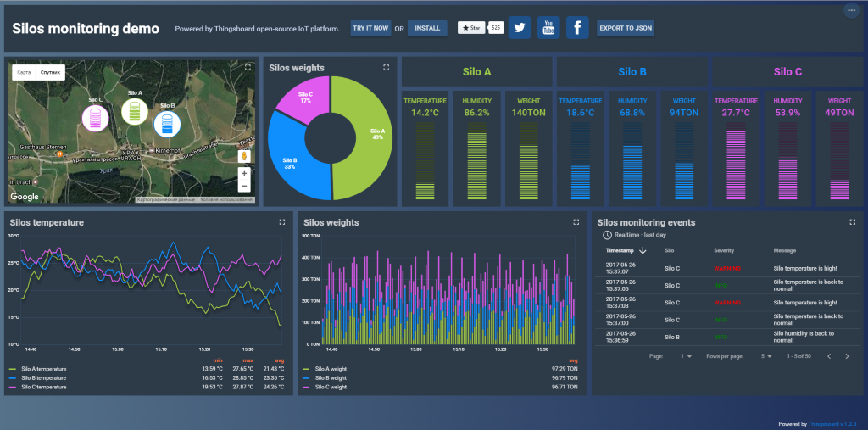Screen dimensions: 868x430
Task: Click the TRY IT NOW button
Action: [371, 28]
